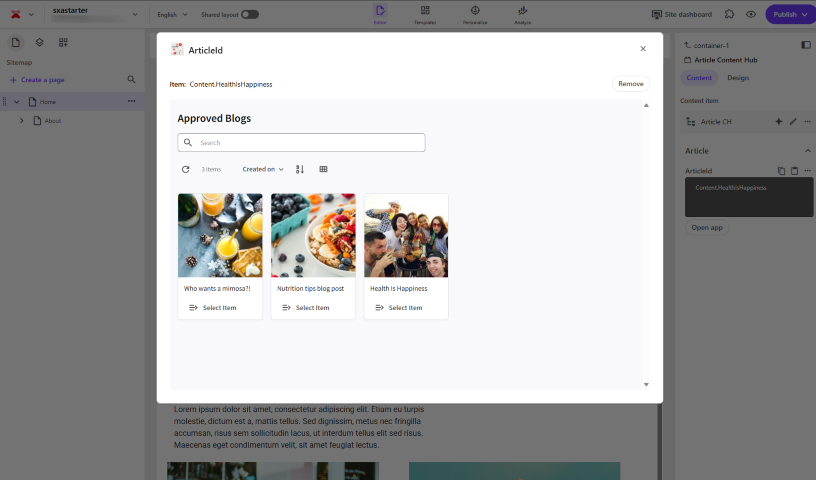The width and height of the screenshot is (816, 480).
Task: Switch to grid view icon
Action: click(323, 170)
